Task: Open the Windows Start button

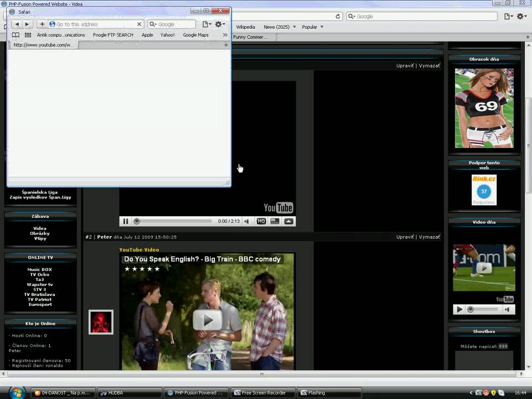Action: 17,392
